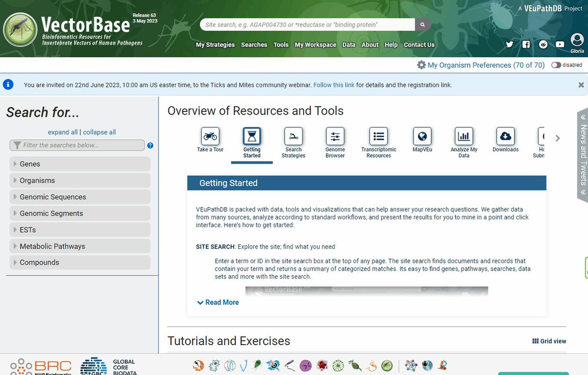
Task: Open the Search Strategies icon
Action: click(x=294, y=136)
